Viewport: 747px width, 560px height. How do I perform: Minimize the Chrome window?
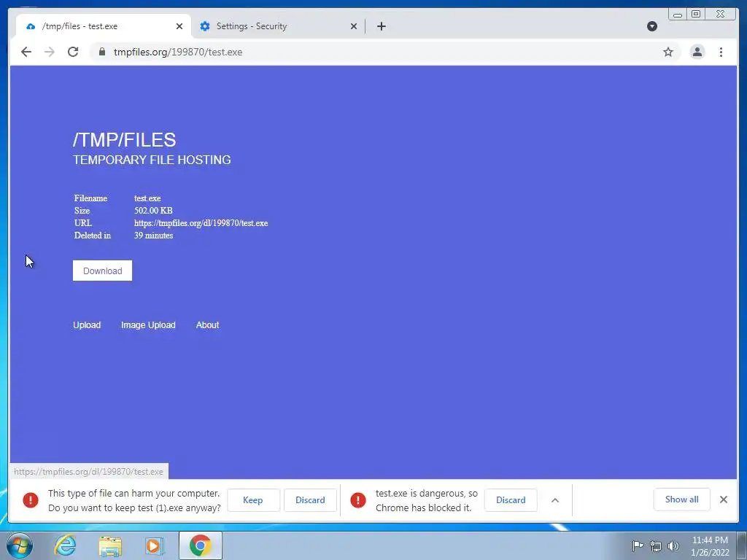678,15
